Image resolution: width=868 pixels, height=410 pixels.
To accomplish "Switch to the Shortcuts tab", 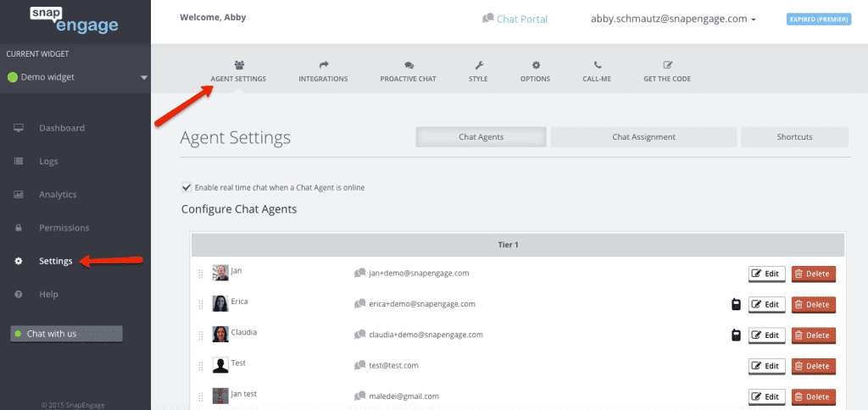I will click(x=794, y=137).
